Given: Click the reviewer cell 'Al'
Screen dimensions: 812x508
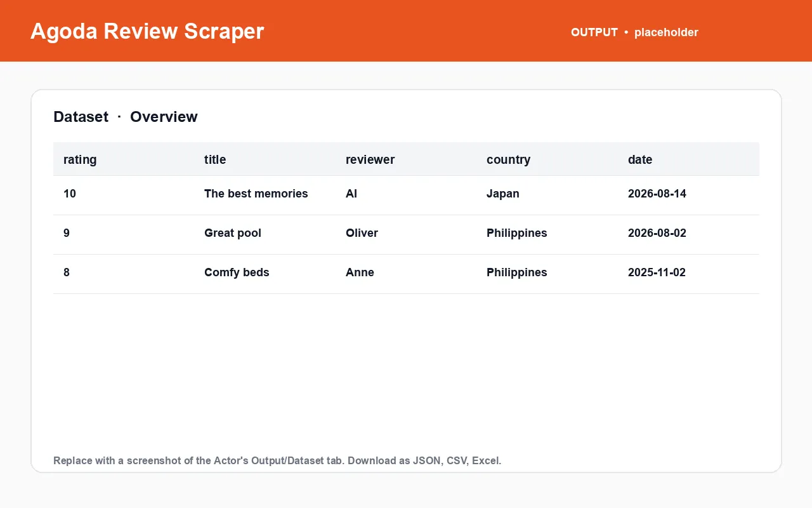Looking at the screenshot, I should (x=351, y=194).
